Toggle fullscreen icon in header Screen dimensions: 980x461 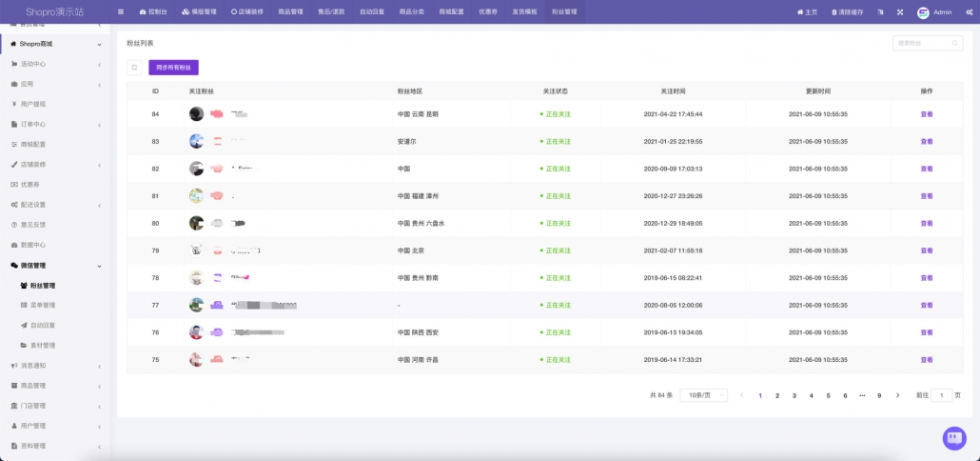coord(900,11)
